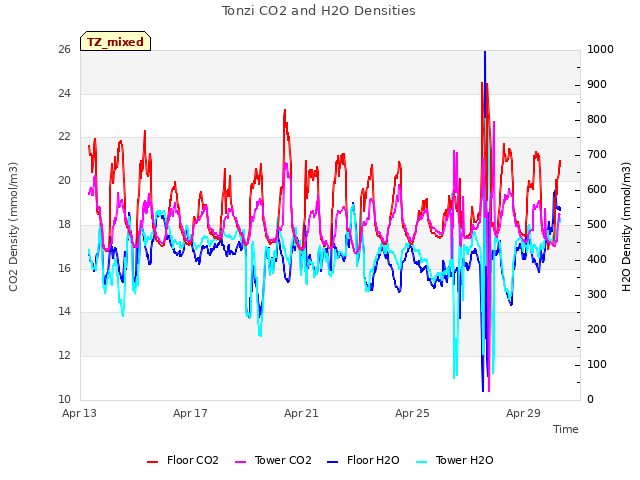
Task: Click the Tower CO2 legend entry
Action: click(x=273, y=460)
